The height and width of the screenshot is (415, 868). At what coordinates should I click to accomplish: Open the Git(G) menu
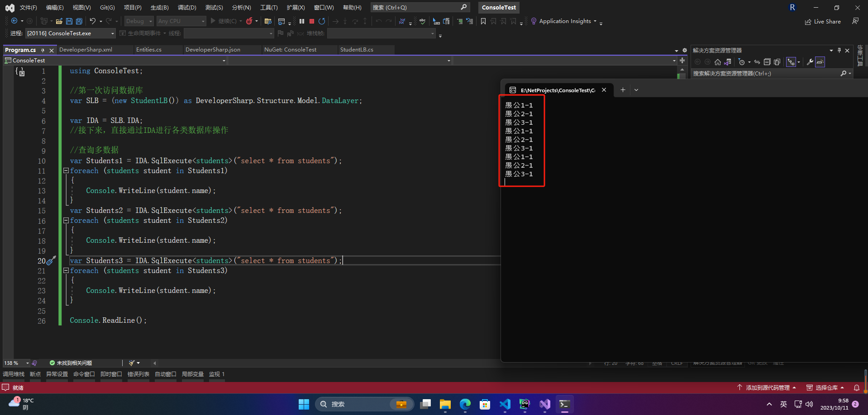(107, 8)
